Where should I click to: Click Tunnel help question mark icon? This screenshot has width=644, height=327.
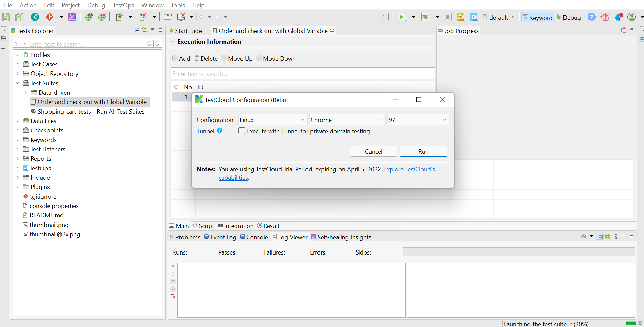tap(220, 130)
